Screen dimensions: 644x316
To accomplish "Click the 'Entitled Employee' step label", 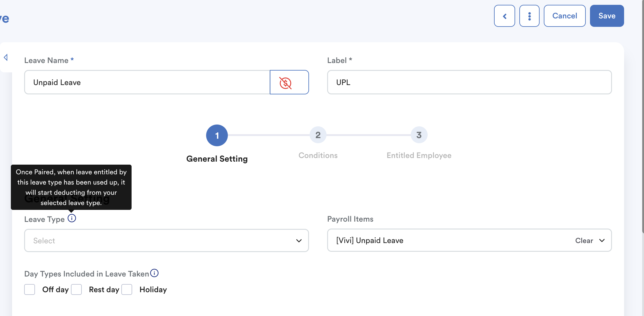I will 419,156.
